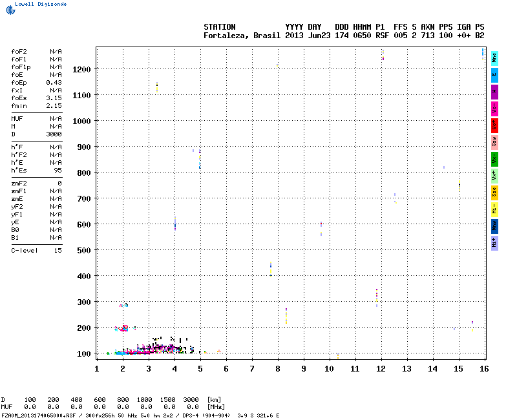The image size is (517, 420).
Task: Click the echo cluster near 2 MHz at 285 km
Action: [x=123, y=305]
